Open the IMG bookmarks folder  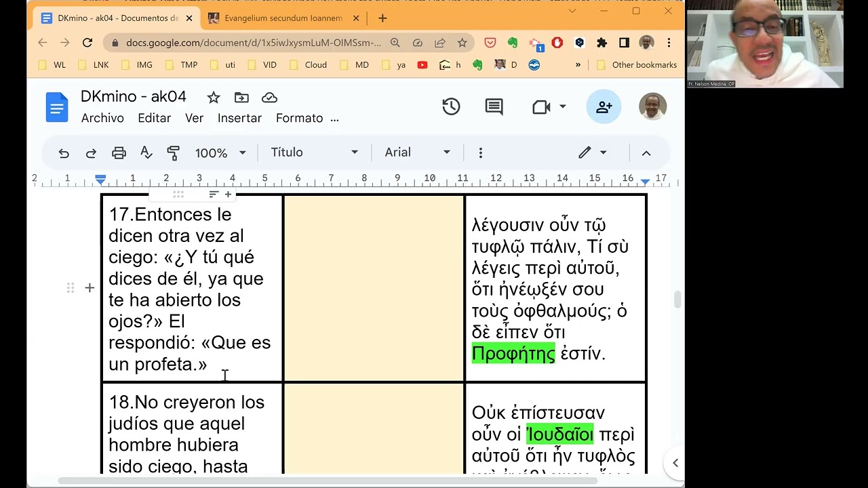137,65
